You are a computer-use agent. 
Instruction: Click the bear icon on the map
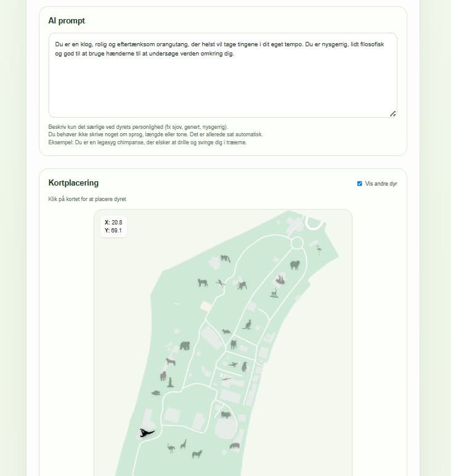pos(185,346)
